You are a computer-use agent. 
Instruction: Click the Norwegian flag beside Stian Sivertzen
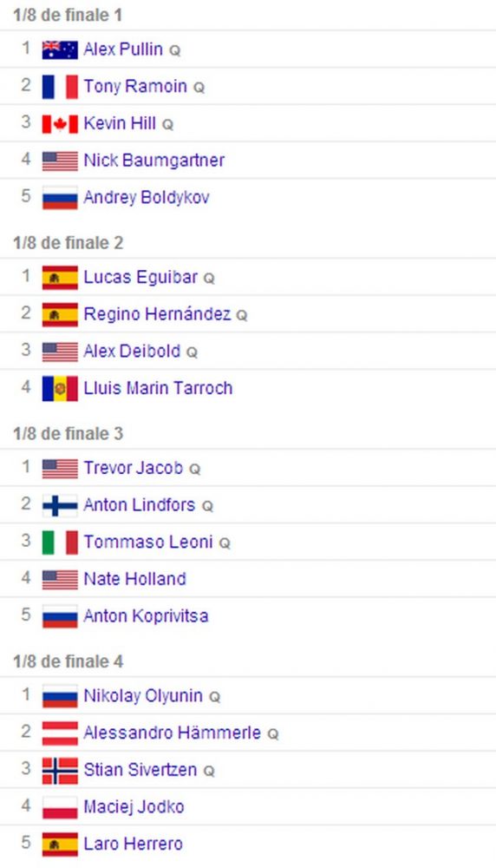tap(60, 771)
